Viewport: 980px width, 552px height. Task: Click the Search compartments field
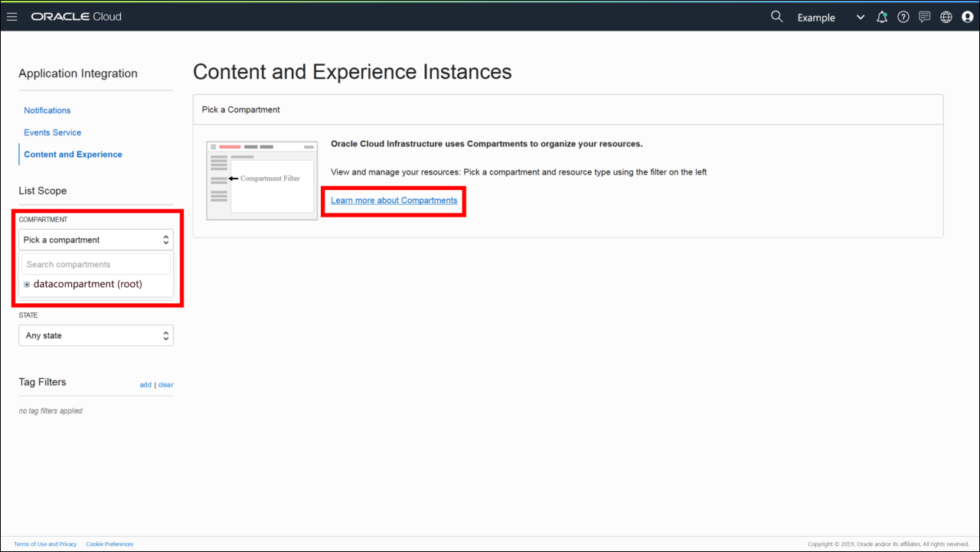96,264
